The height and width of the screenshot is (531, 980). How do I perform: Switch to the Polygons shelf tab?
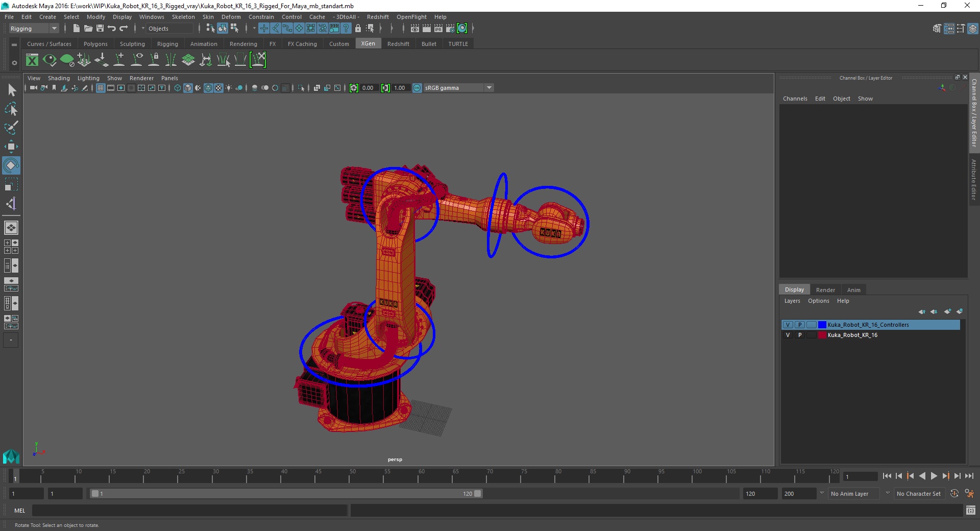pyautogui.click(x=95, y=44)
